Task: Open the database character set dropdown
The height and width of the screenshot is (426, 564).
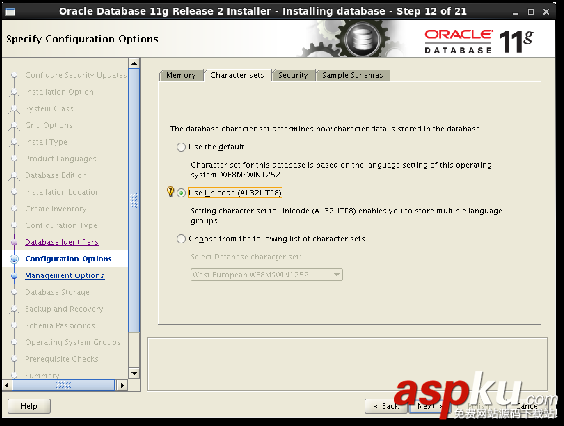Action: (x=267, y=275)
